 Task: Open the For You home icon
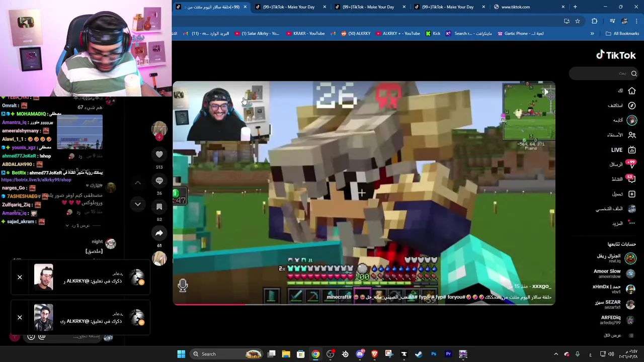click(632, 91)
